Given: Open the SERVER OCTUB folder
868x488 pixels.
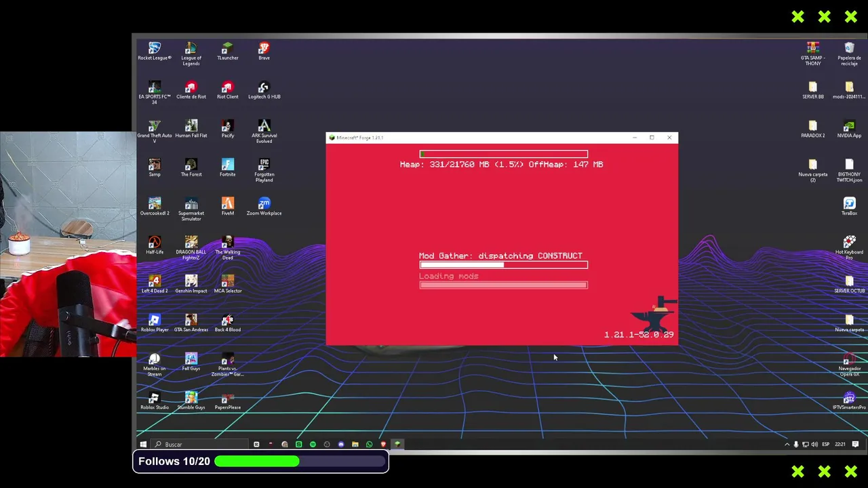Looking at the screenshot, I should [x=850, y=284].
